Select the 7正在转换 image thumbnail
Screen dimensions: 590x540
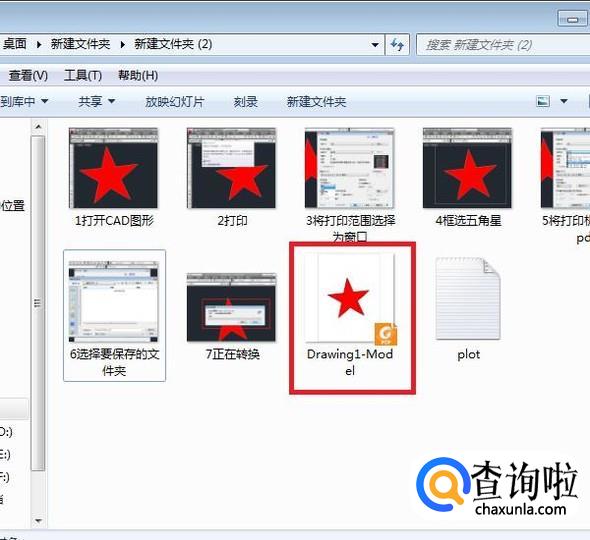[231, 307]
